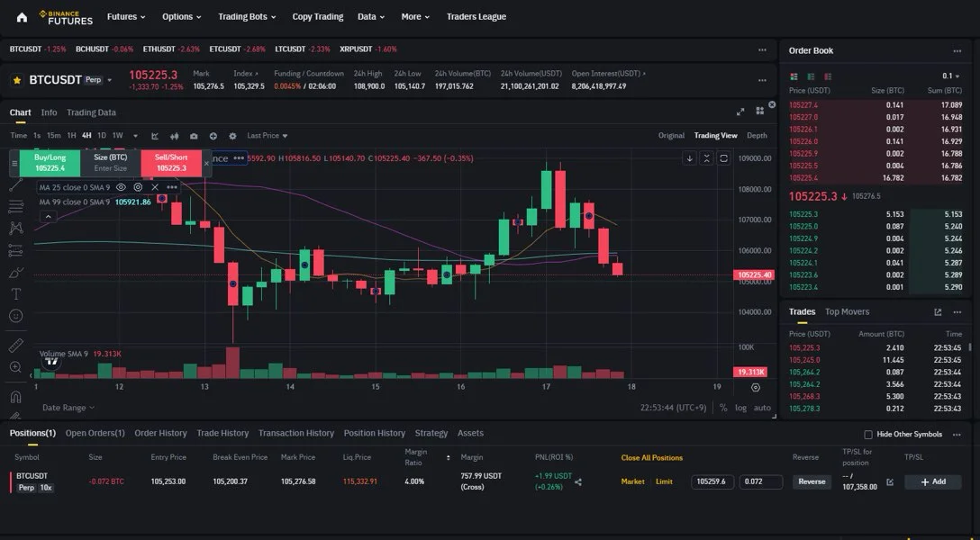980x540 pixels.
Task: Expand the chart to fullscreen
Action: (740, 112)
